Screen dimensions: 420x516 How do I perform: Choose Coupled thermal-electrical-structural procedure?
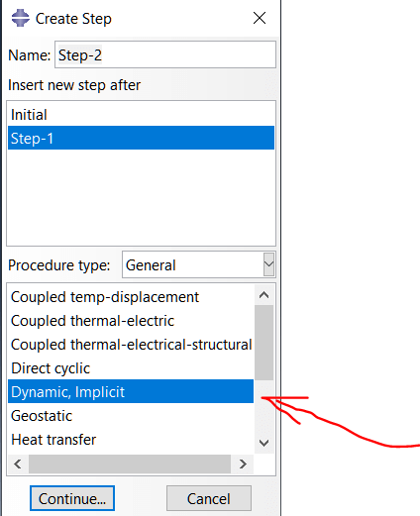click(131, 345)
